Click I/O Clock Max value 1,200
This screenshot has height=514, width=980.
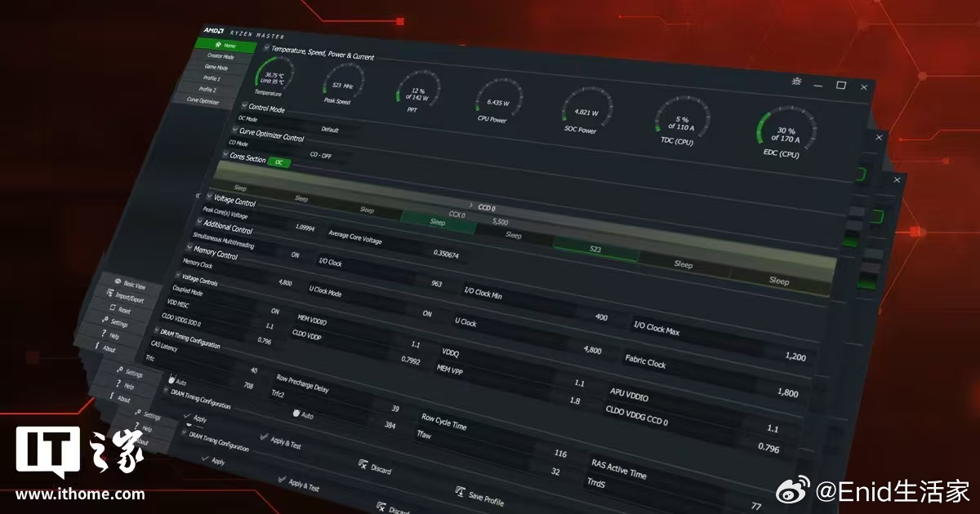point(795,357)
